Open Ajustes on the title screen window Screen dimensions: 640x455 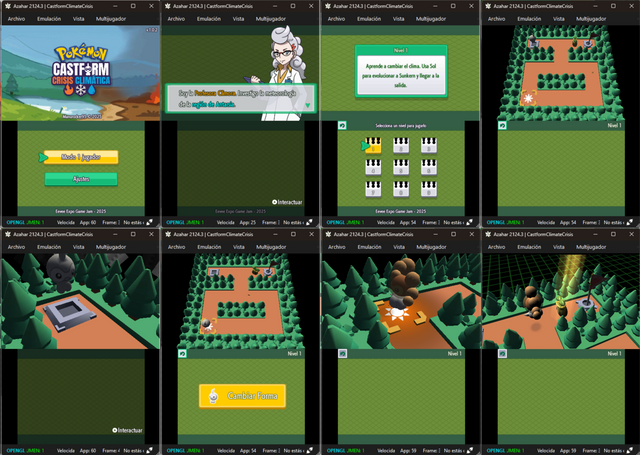click(x=81, y=179)
